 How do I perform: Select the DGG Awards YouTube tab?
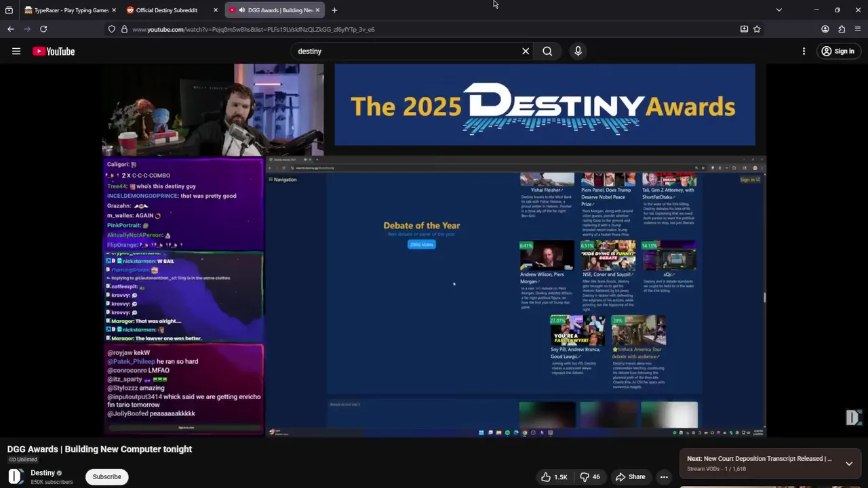[x=274, y=10]
